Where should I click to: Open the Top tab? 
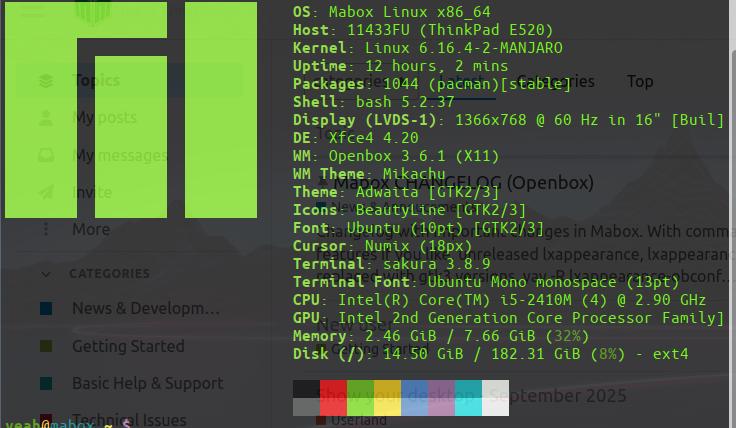(x=640, y=82)
